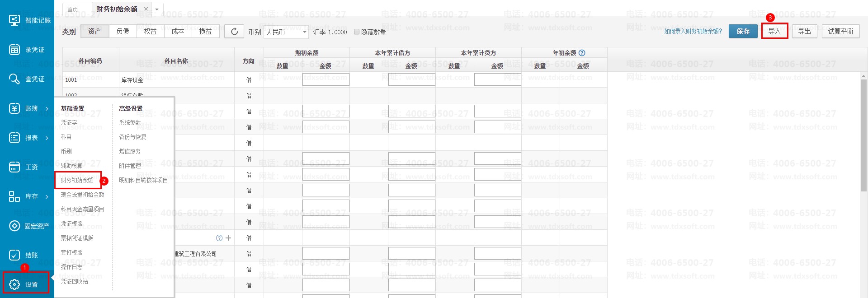
Task: Select the 成本 category tab
Action: [178, 31]
